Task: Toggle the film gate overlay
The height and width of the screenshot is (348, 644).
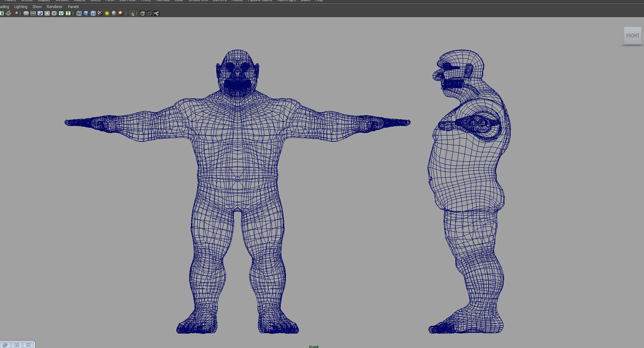Action: [x=33, y=13]
